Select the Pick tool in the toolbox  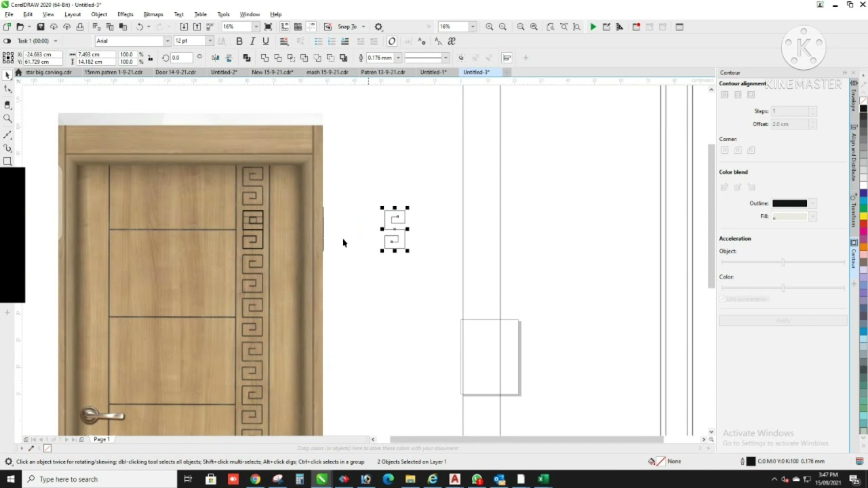tap(7, 75)
